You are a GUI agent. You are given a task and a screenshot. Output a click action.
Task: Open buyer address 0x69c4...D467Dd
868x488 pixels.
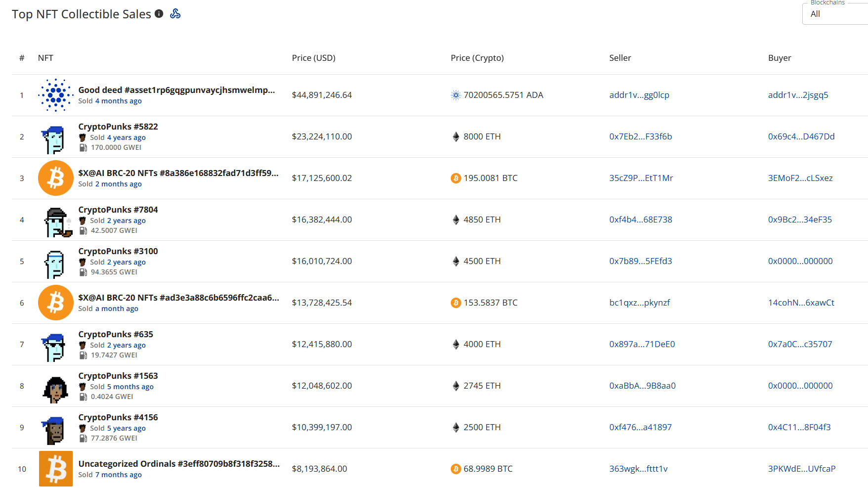coord(801,136)
